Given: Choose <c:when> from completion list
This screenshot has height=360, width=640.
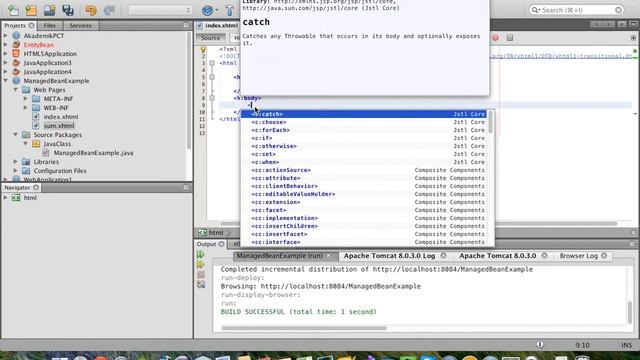Looking at the screenshot, I should (x=363, y=162).
